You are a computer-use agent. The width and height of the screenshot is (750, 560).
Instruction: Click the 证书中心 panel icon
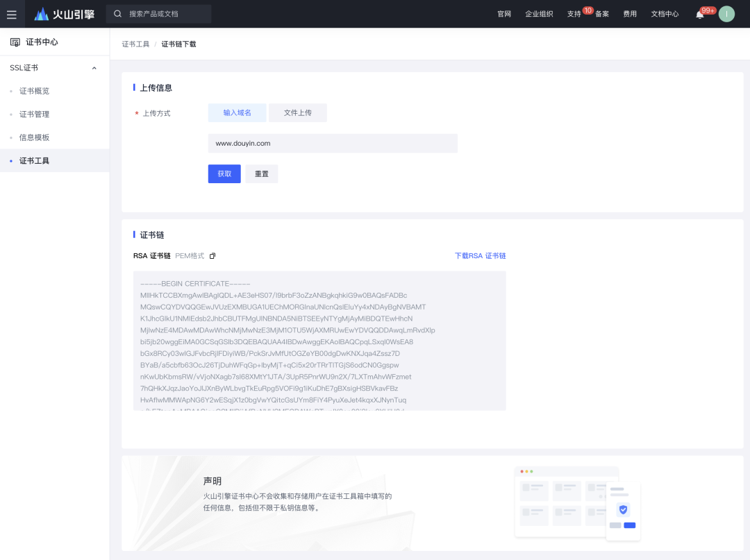point(15,42)
